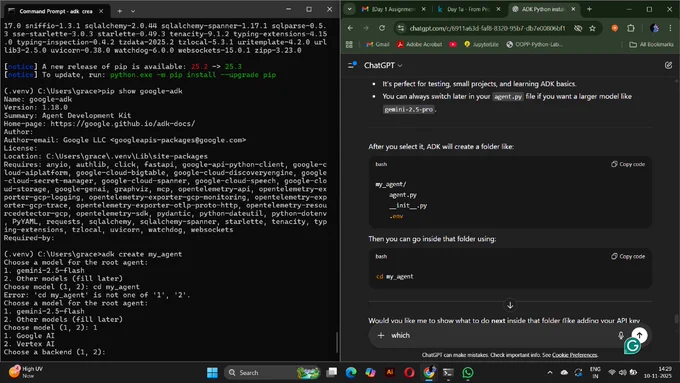Click the "agent.py" inline code in the bullet
The width and height of the screenshot is (680, 383).
click(508, 96)
